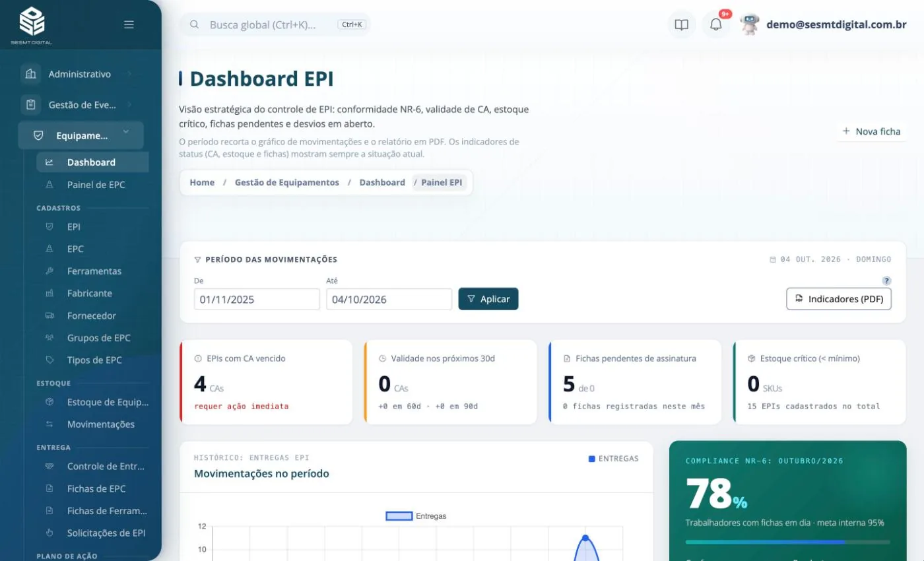Open Ferramentas in the sidebar
This screenshot has height=561, width=924.
click(x=92, y=271)
